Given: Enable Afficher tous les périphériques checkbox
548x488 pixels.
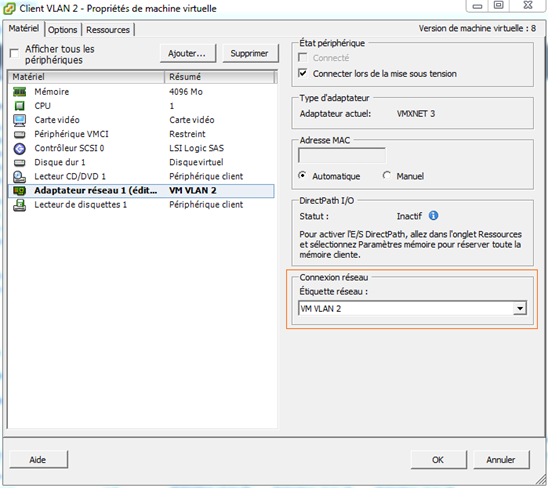Looking at the screenshot, I should coord(14,53).
